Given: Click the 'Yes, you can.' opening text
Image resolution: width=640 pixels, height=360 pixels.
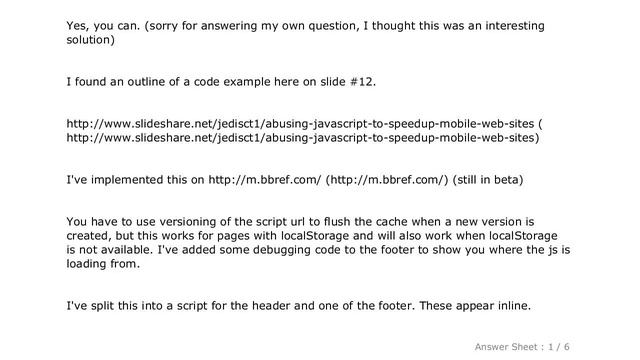Looking at the screenshot, I should [103, 26].
